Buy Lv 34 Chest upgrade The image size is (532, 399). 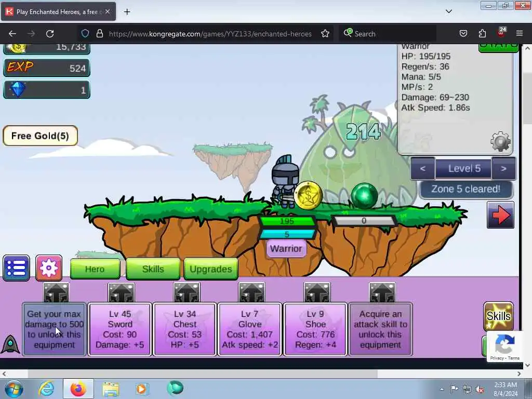point(185,329)
